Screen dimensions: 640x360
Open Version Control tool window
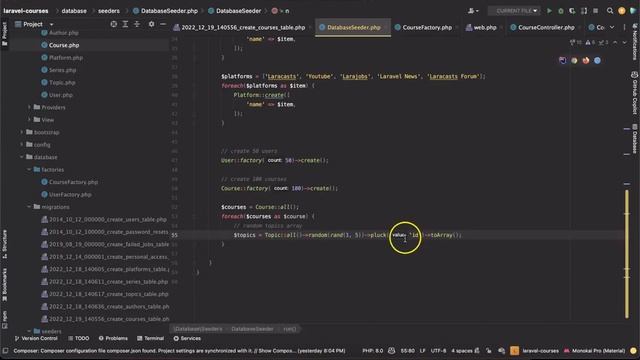point(36,338)
